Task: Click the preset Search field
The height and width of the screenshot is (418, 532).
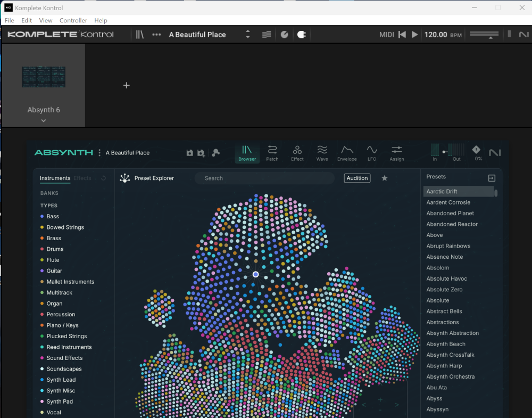Action: pos(264,178)
